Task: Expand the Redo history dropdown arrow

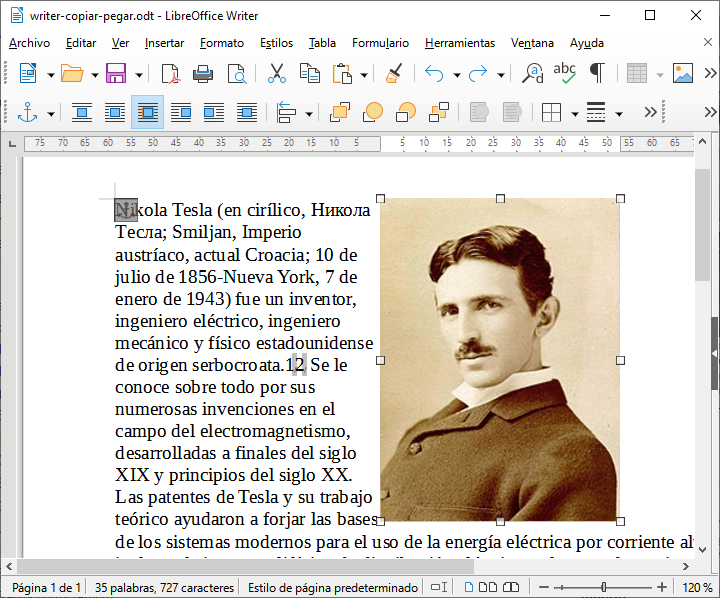Action: tap(501, 75)
